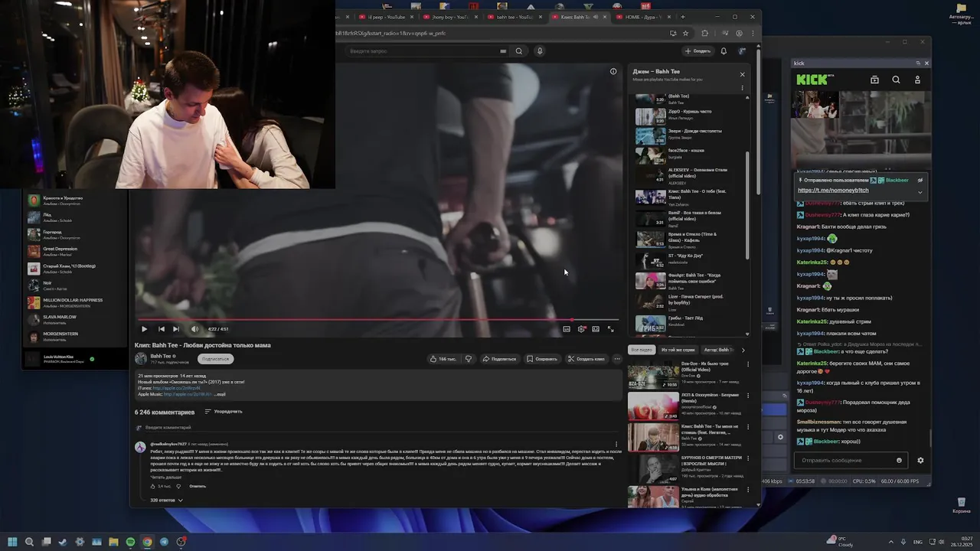Bookmark this page with the star icon
The width and height of the screenshot is (980, 551).
point(685,33)
